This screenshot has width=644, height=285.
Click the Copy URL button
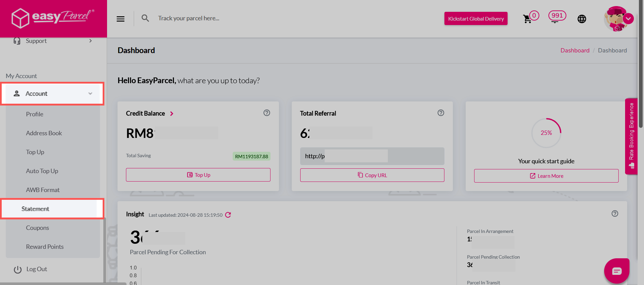click(x=372, y=175)
